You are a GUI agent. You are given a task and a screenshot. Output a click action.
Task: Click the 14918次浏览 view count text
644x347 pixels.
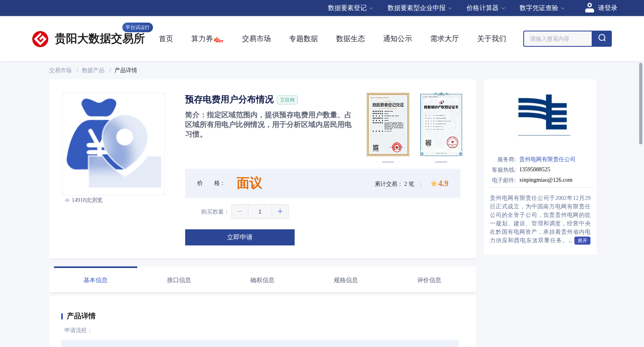pyautogui.click(x=87, y=200)
